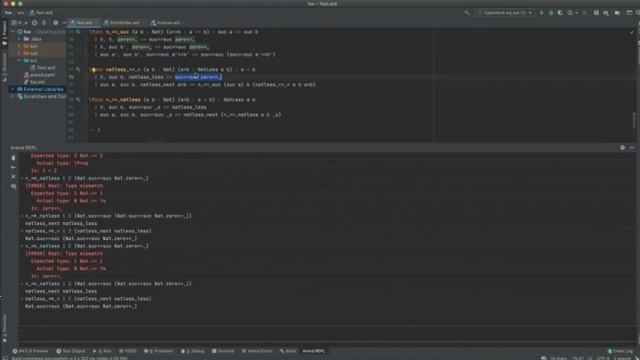The image size is (640, 360).
Task: Run the selected configuration
Action: tap(542, 13)
